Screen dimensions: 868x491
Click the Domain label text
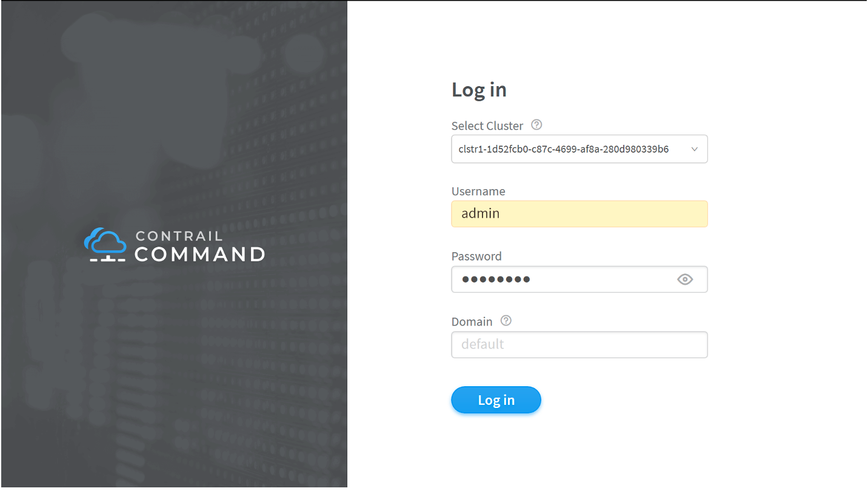point(472,322)
